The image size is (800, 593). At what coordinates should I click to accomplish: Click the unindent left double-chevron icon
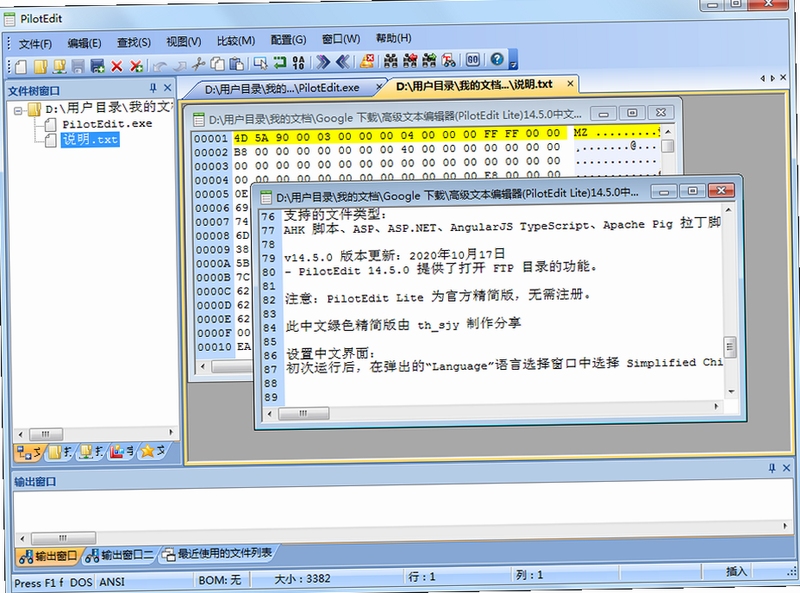(342, 62)
